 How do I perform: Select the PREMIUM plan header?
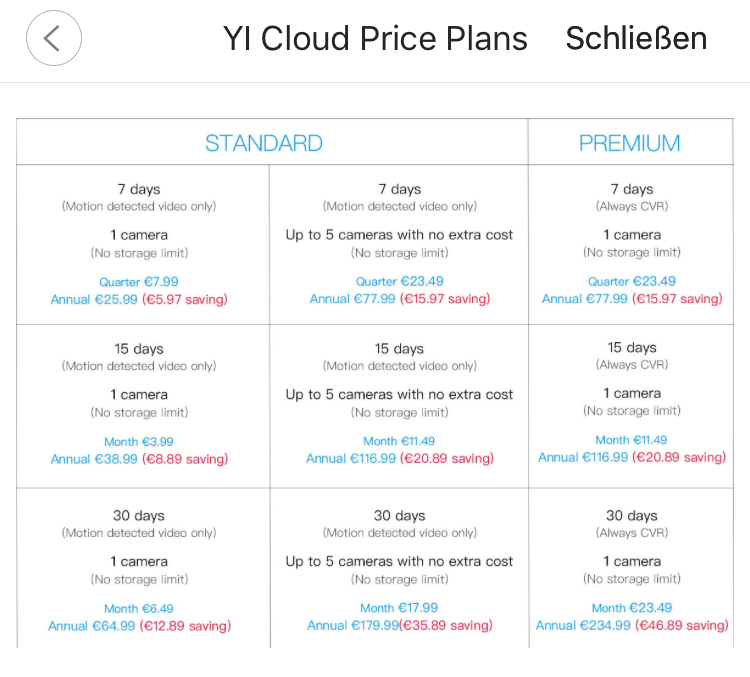[x=629, y=143]
